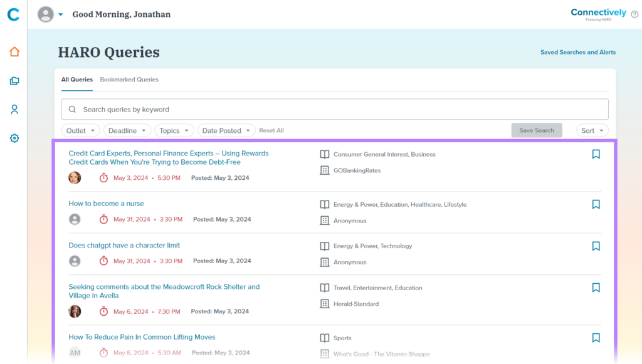
Task: Click the Reset All link
Action: [x=271, y=130]
